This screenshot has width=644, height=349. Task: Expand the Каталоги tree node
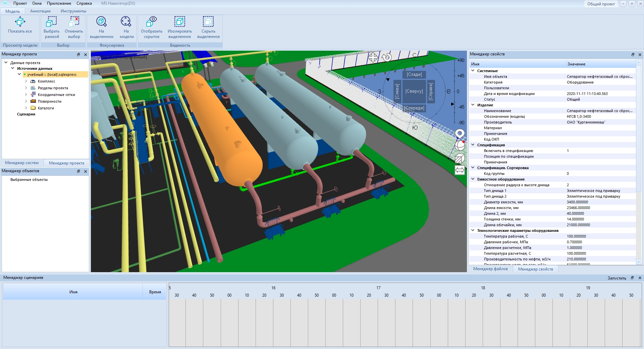26,108
